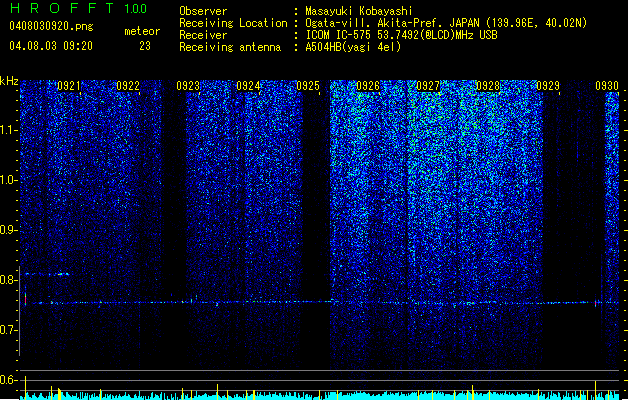
Task: Click the timestamp 04.08.03 09:20
Action: (x=51, y=46)
